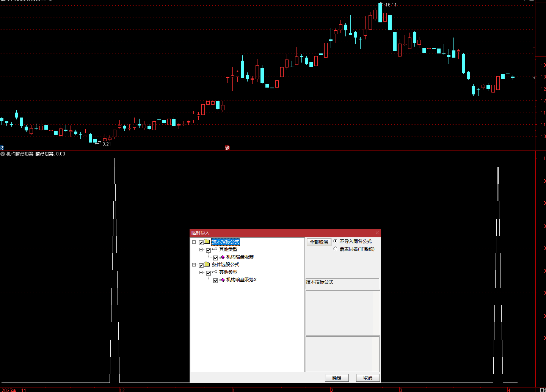Select the 机构暗盘吸筹 tree entry
This screenshot has width=546, height=392.
coord(240,257)
